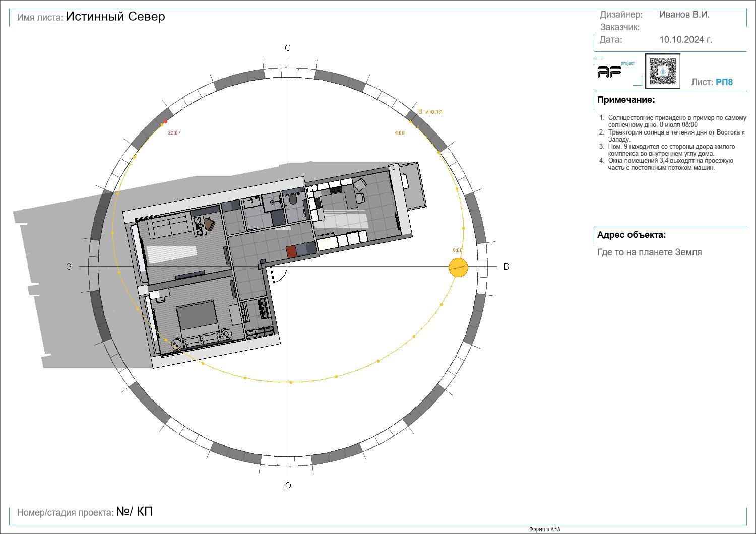This screenshot has height=534, width=756.
Task: Click the date field 10.10.2024 г.
Action: [685, 40]
